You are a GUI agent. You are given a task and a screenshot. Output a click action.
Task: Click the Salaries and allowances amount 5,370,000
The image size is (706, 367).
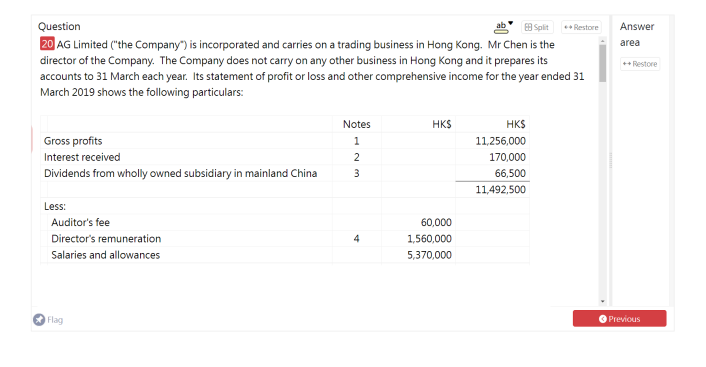(x=429, y=255)
